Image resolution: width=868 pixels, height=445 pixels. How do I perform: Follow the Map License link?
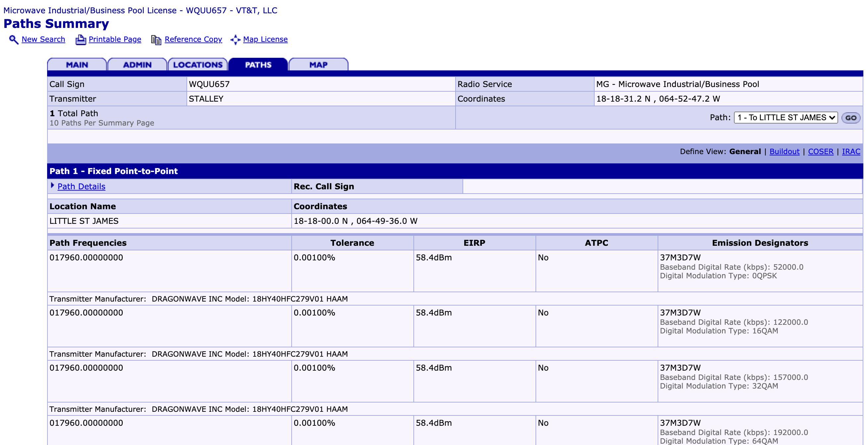(265, 40)
